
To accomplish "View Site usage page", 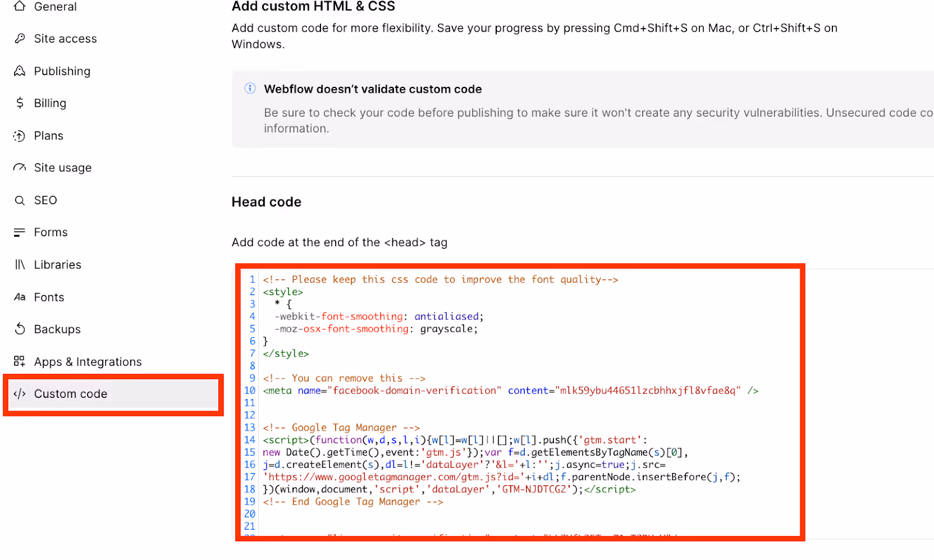I will point(63,168).
